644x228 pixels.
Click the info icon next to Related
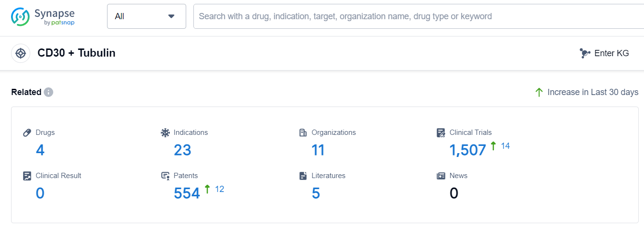[48, 92]
